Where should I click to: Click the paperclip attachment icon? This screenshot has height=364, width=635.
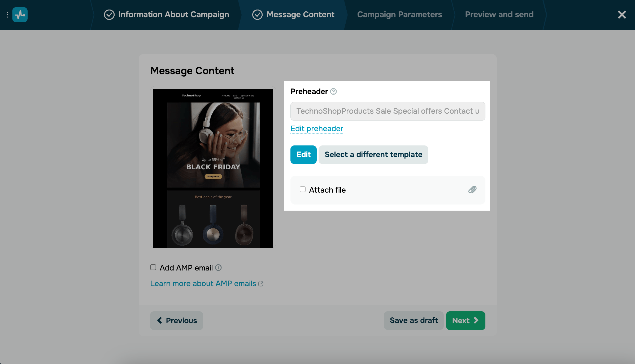pyautogui.click(x=472, y=190)
